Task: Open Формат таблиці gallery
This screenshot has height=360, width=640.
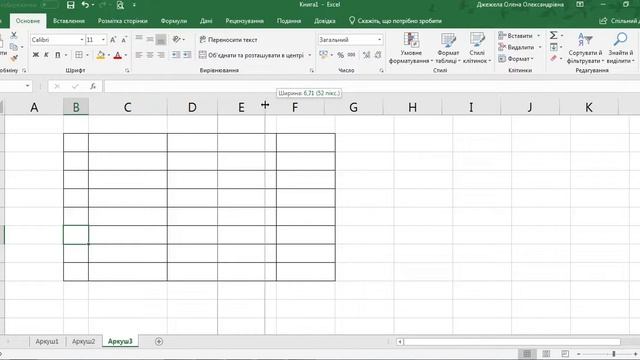Action: pos(448,48)
